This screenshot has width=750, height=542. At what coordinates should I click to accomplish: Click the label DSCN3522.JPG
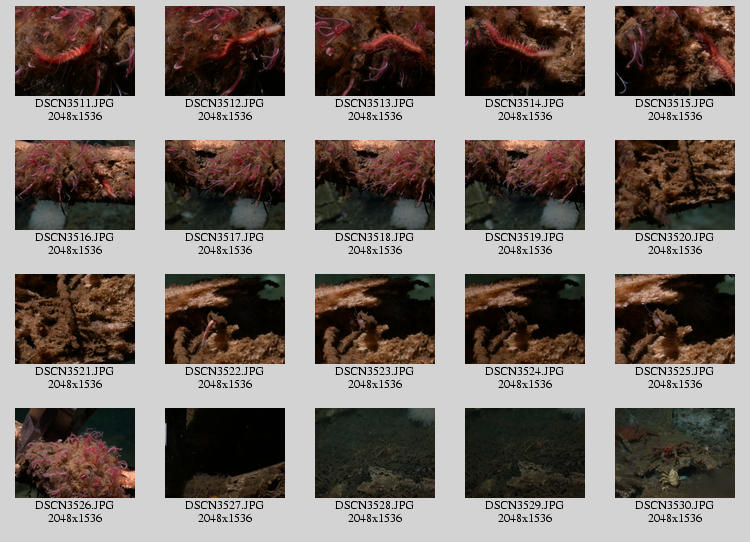point(225,371)
